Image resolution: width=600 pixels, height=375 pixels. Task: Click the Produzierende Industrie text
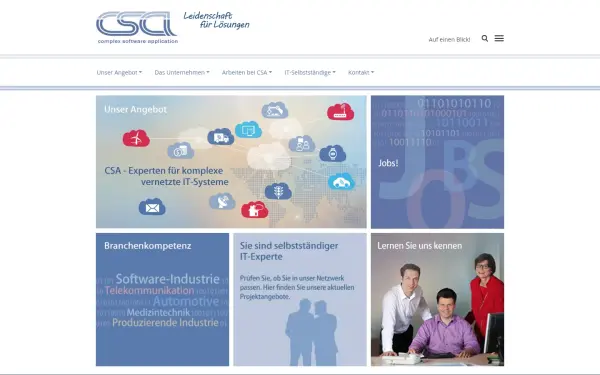[x=165, y=323]
